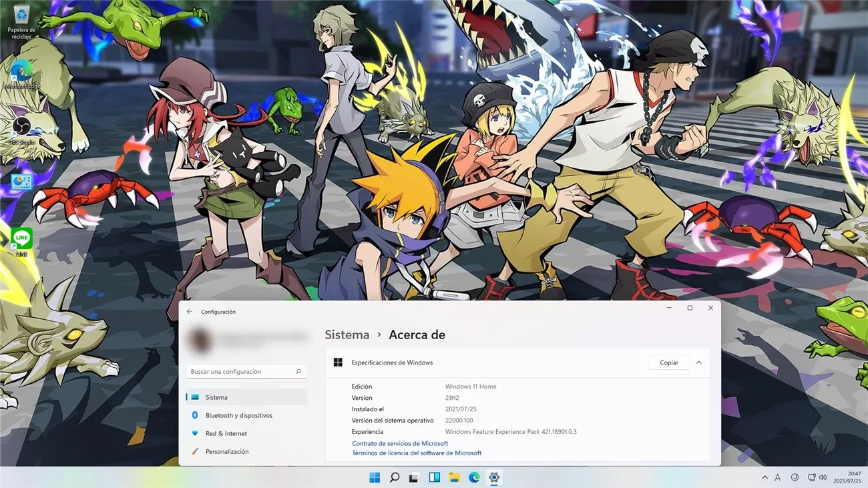Launch Microsoft Edge from the taskbar
This screenshot has width=868, height=488.
pos(474,477)
